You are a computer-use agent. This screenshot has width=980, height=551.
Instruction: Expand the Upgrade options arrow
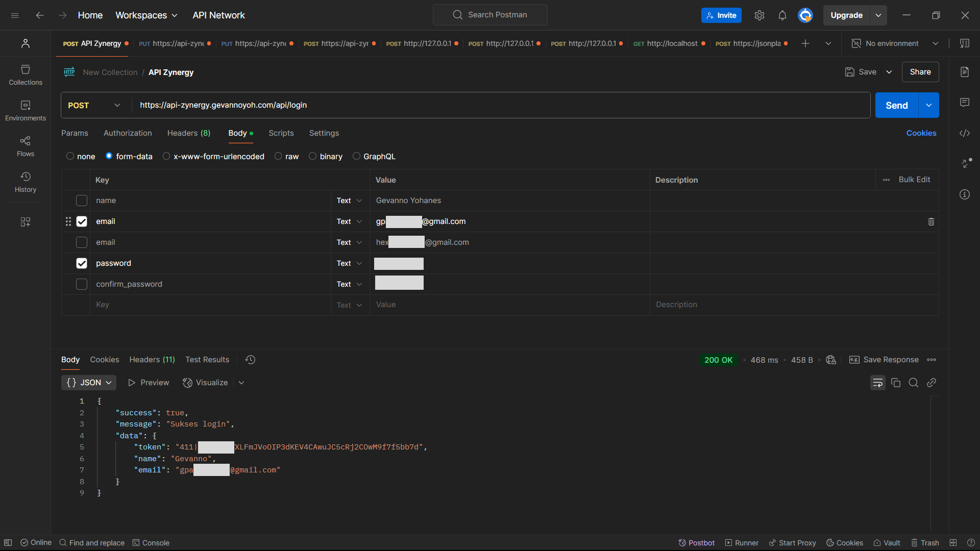[878, 15]
